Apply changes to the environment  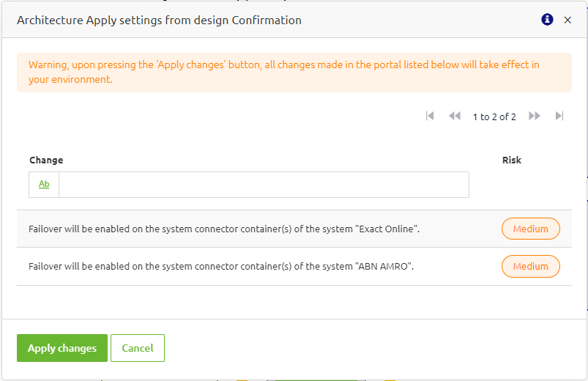(62, 348)
